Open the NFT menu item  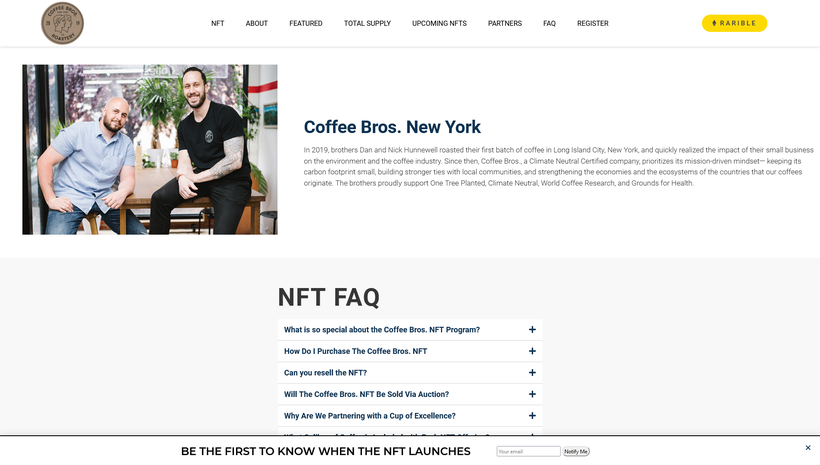(x=217, y=23)
